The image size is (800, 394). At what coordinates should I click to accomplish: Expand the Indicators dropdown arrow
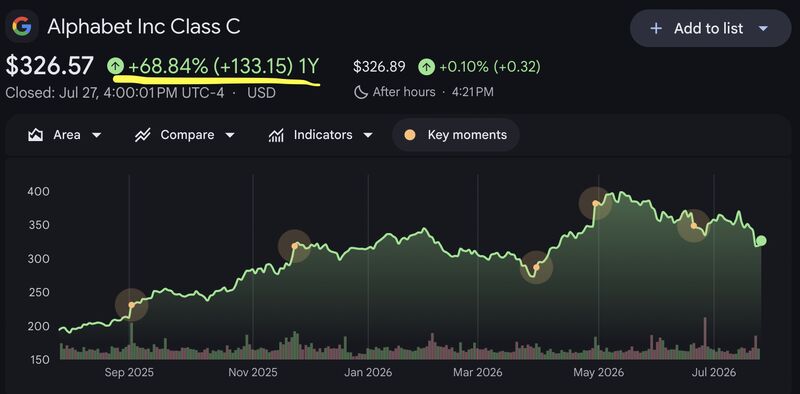368,135
